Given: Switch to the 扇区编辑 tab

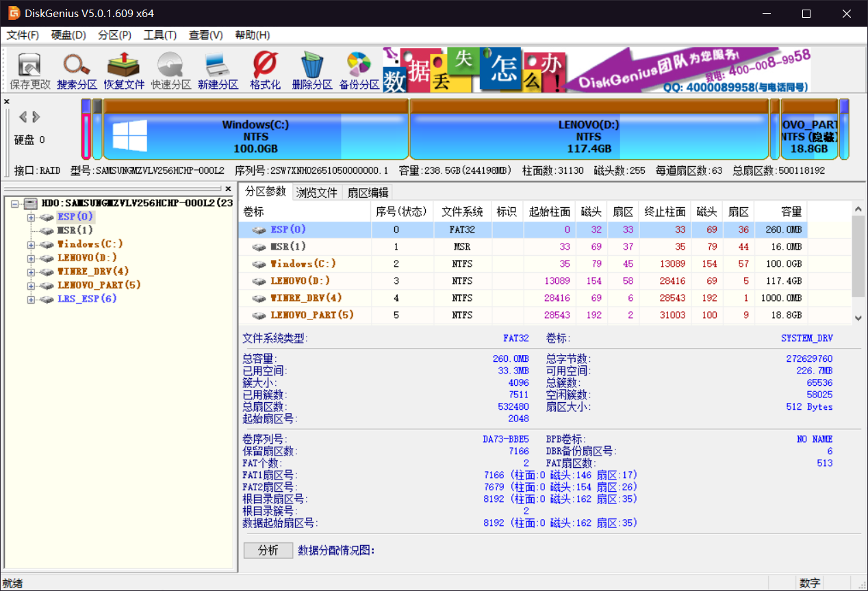Looking at the screenshot, I should click(368, 193).
